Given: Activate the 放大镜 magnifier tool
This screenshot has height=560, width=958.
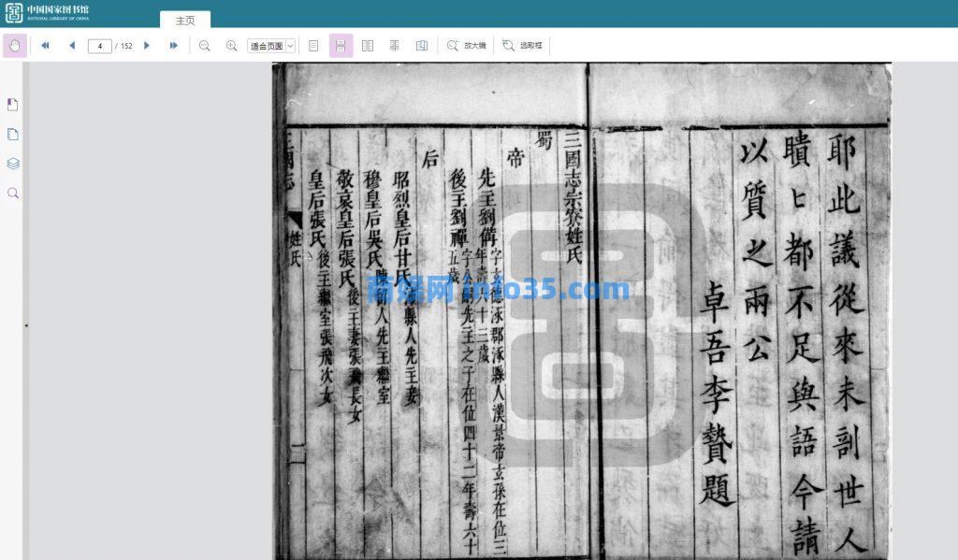Looking at the screenshot, I should point(466,45).
